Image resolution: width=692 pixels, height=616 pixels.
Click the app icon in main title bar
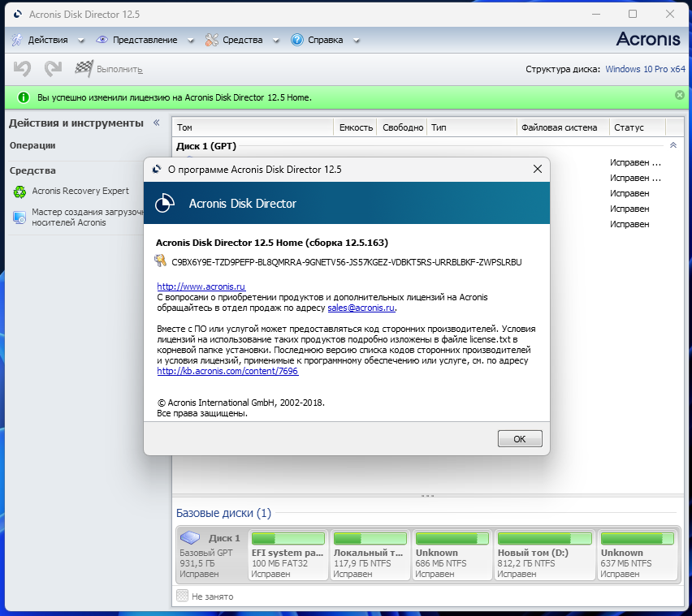pos(18,14)
